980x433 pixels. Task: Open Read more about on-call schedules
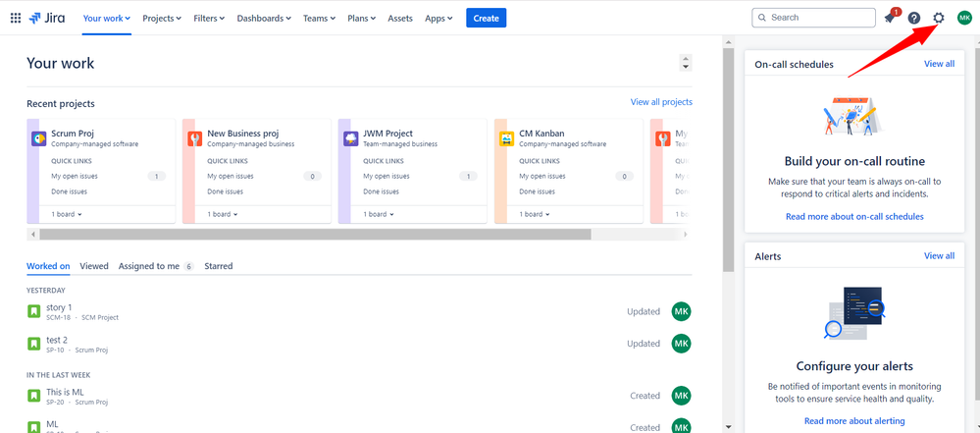tap(854, 216)
